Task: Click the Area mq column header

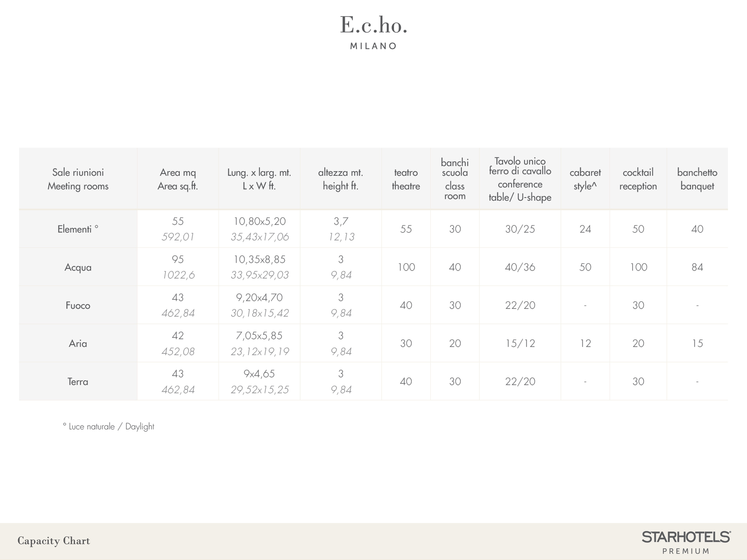Action: tap(178, 179)
